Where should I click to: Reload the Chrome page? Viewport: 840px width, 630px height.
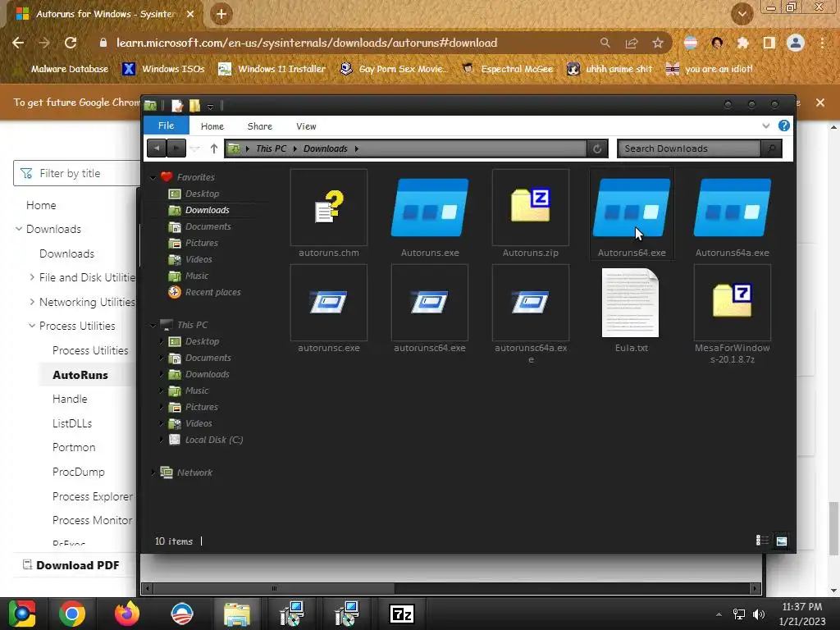point(71,43)
